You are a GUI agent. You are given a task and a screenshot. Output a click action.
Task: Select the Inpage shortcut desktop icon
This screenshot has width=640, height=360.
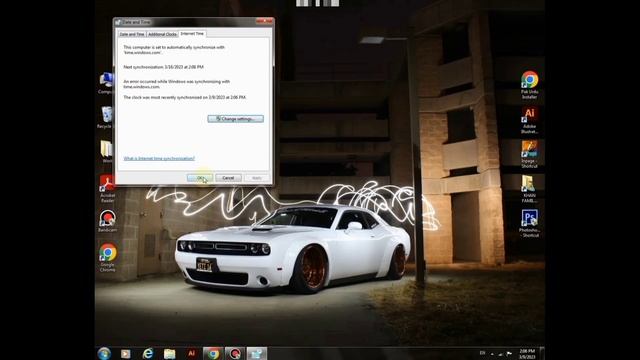[529, 154]
